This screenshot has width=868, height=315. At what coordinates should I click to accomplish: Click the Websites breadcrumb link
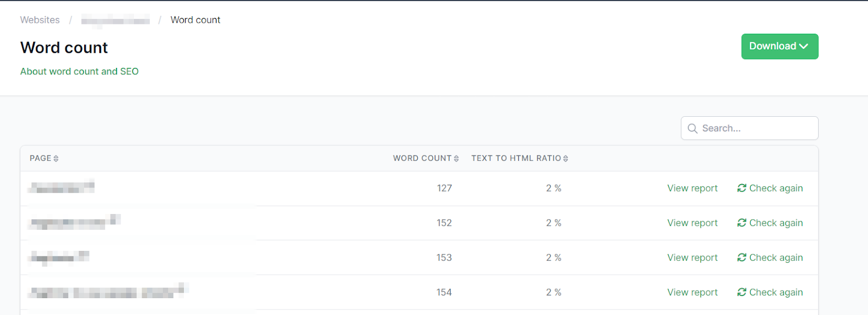point(40,20)
